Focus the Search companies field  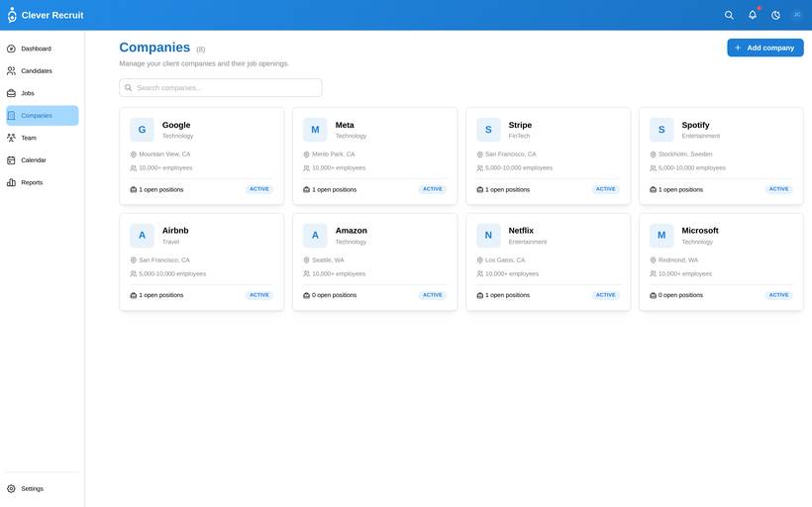(x=221, y=87)
